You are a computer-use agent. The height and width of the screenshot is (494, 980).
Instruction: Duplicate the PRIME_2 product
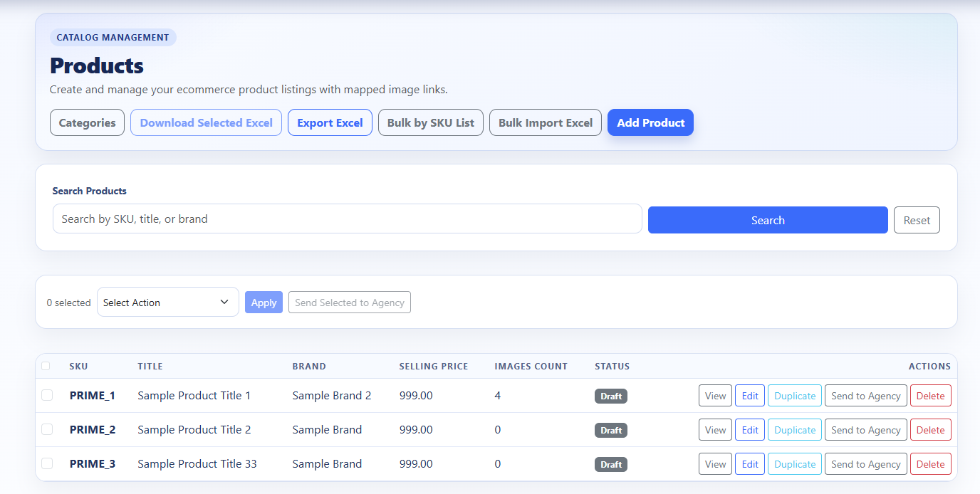(795, 430)
